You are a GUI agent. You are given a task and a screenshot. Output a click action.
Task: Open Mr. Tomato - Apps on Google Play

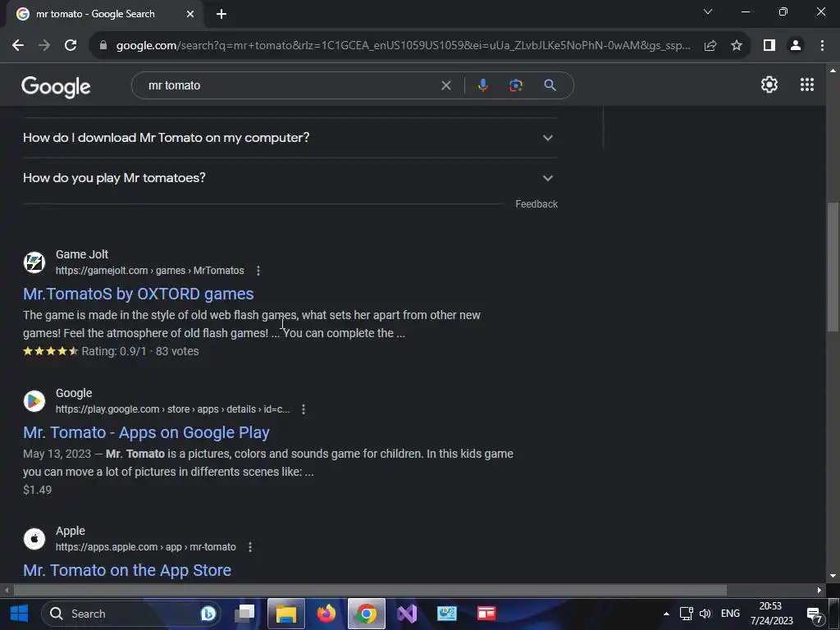[146, 433]
